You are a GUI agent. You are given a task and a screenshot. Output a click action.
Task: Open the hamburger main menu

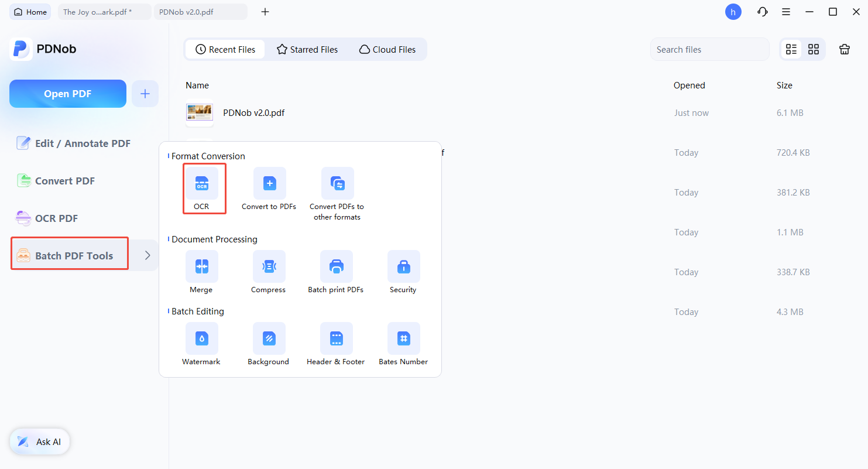pyautogui.click(x=786, y=12)
